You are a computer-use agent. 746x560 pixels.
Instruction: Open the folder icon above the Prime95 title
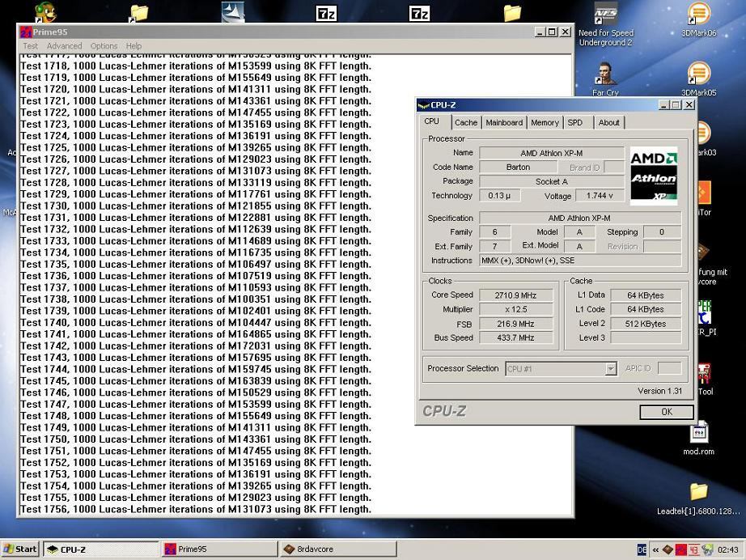coord(139,13)
